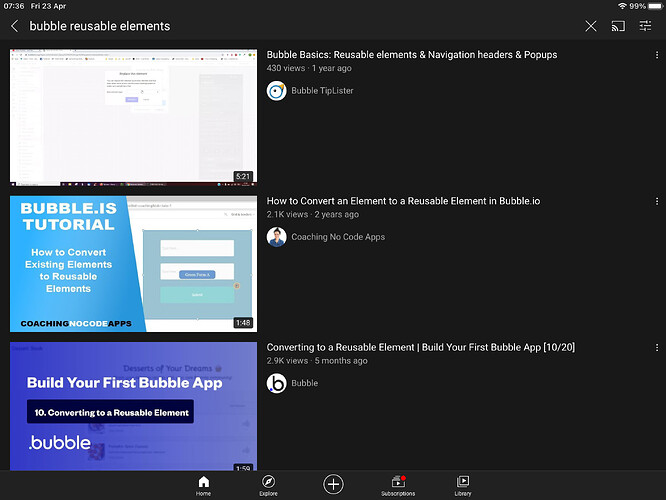Tap the Wi-Fi status icon
This screenshot has height=500, width=666.
pos(622,6)
